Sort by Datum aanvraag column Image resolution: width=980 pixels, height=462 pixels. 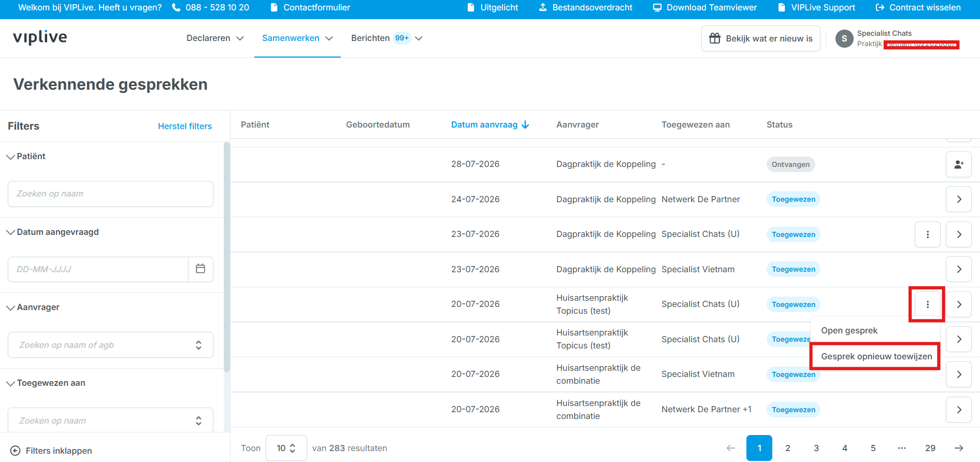(490, 124)
